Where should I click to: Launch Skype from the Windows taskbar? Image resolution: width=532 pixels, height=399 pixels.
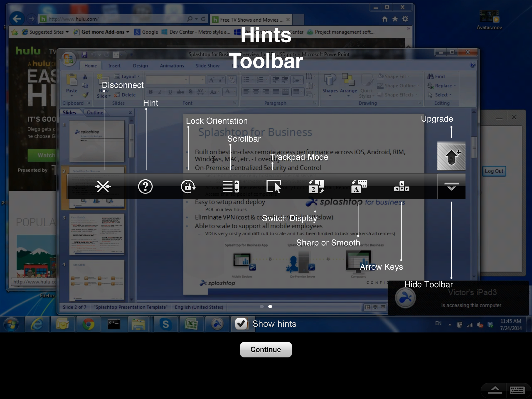[x=165, y=324]
